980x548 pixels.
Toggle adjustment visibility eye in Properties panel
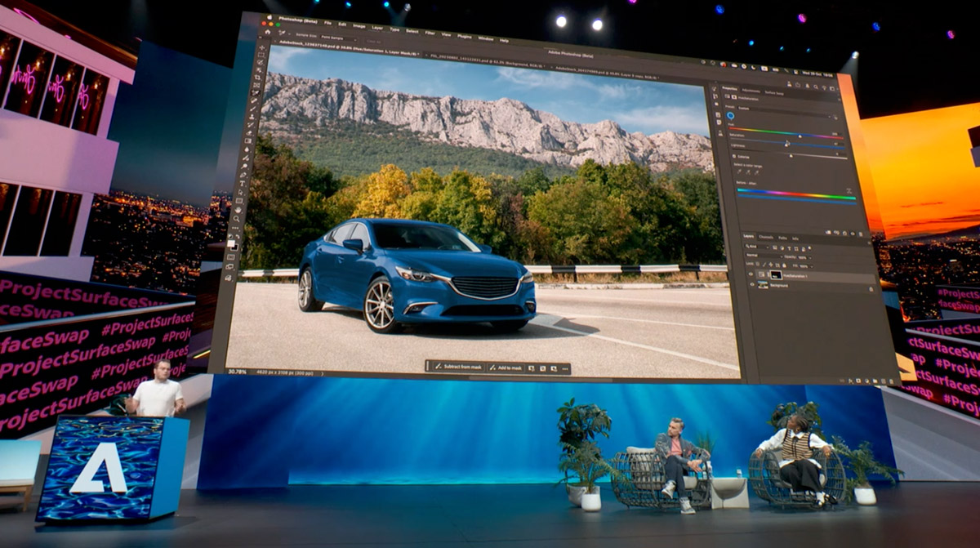(x=853, y=234)
